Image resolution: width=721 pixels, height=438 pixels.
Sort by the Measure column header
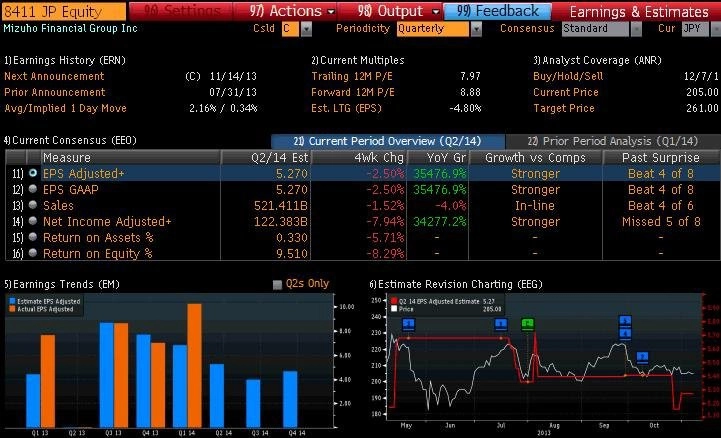coord(131,158)
